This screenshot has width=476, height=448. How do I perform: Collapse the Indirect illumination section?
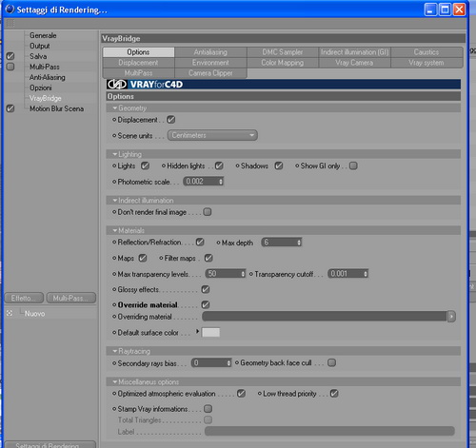[115, 201]
